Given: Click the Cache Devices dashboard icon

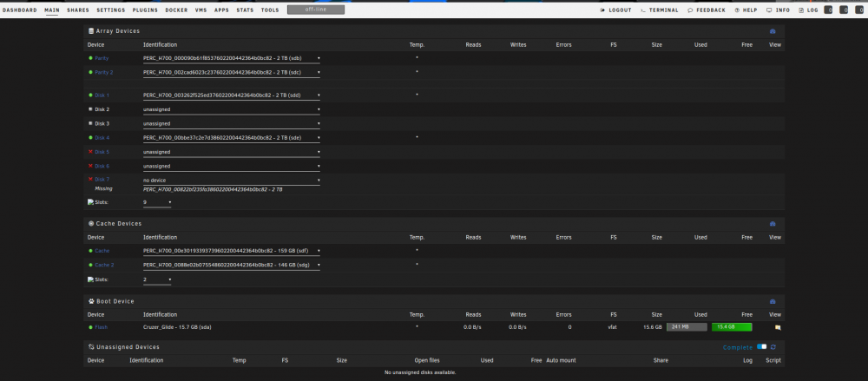Looking at the screenshot, I should (773, 224).
